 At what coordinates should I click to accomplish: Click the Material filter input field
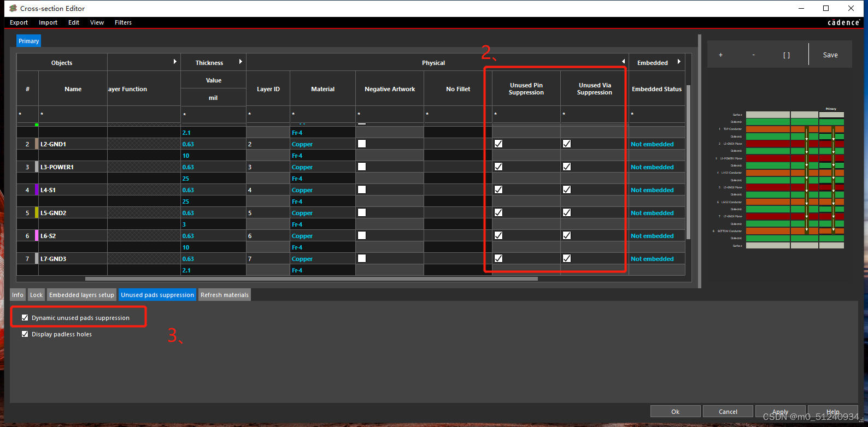[322, 114]
